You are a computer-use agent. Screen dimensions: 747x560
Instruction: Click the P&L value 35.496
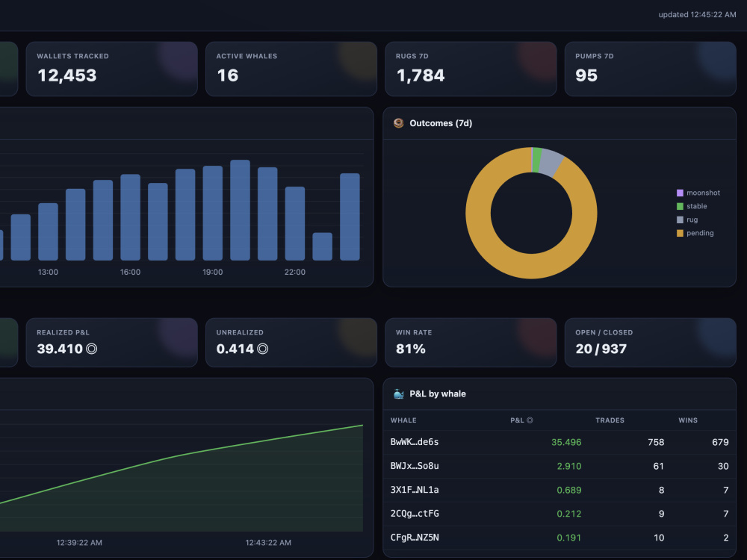tap(566, 442)
